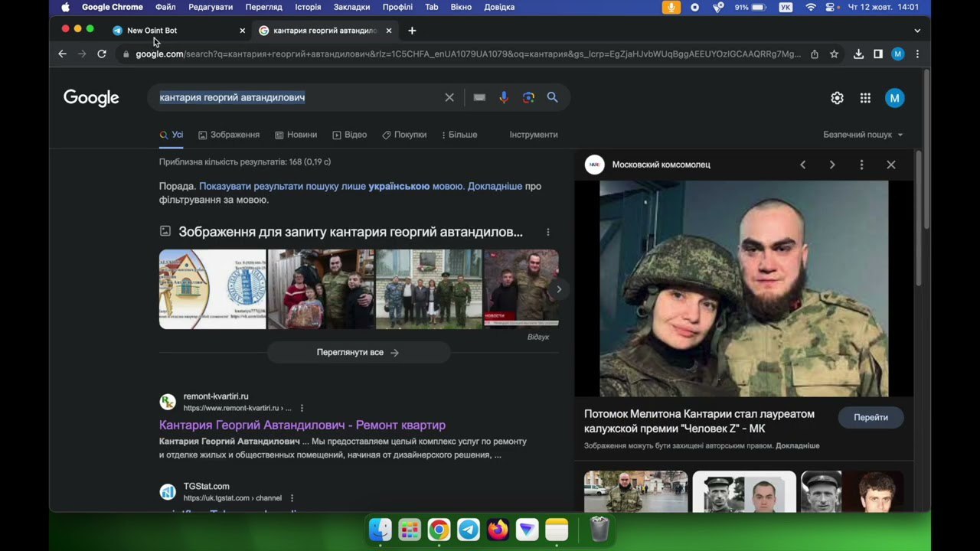Switch to the Зображення search tab
This screenshot has width=980, height=551.
click(x=229, y=135)
